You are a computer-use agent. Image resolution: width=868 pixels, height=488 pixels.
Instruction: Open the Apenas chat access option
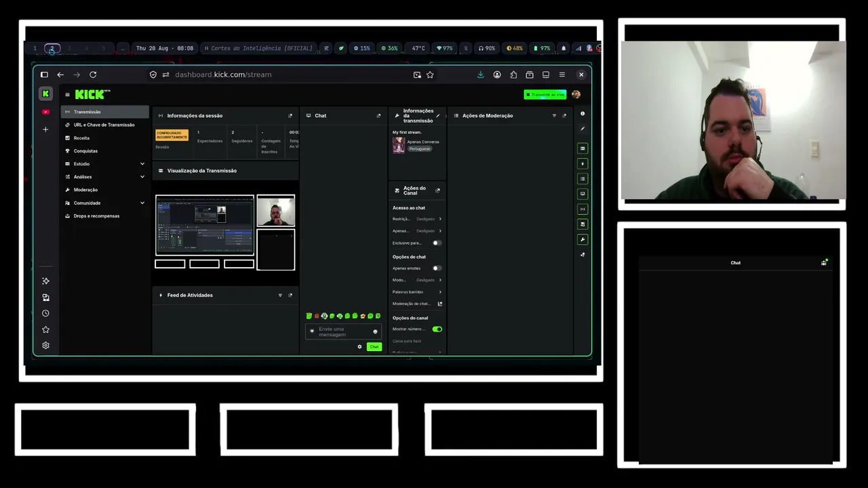point(417,231)
